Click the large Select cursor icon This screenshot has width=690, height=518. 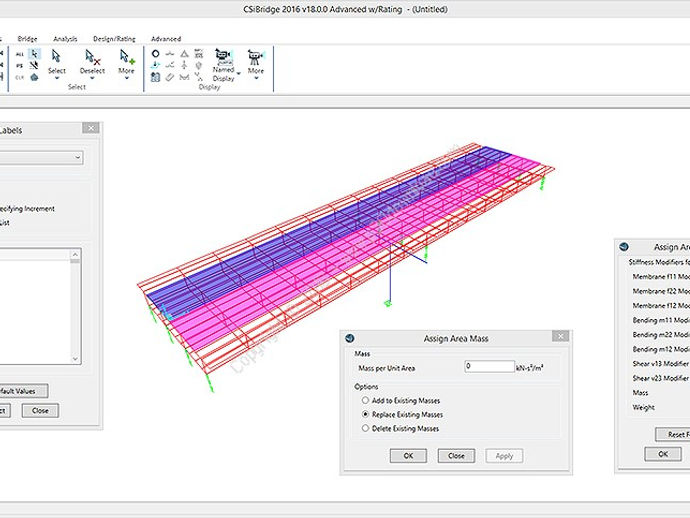click(x=56, y=56)
